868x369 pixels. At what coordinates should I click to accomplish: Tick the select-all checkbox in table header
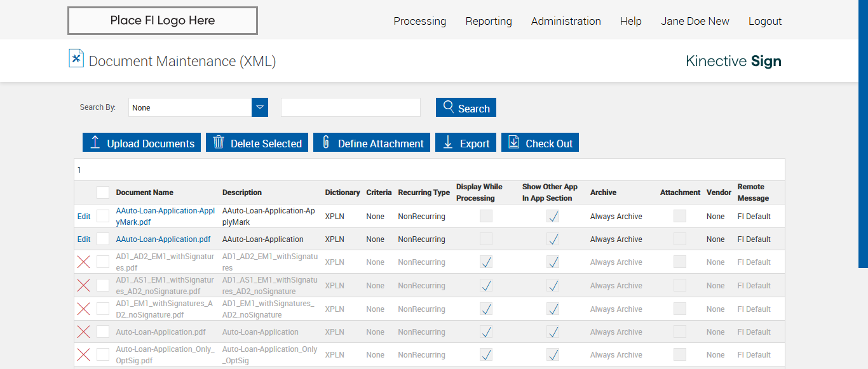pos(103,192)
